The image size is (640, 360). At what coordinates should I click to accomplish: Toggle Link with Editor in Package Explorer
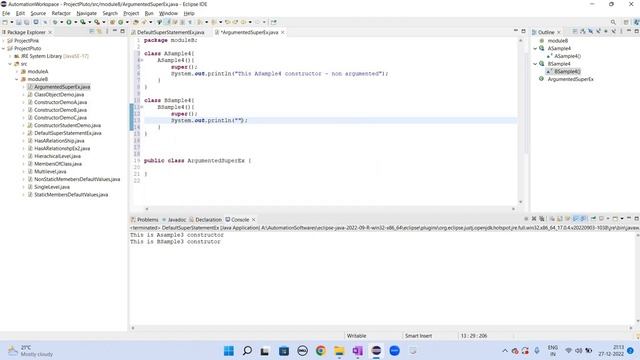pyautogui.click(x=99, y=31)
